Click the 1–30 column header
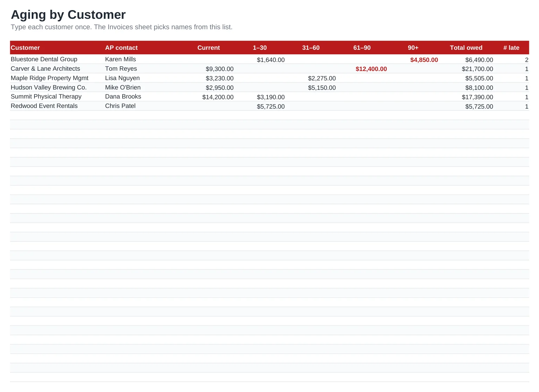 pos(260,48)
